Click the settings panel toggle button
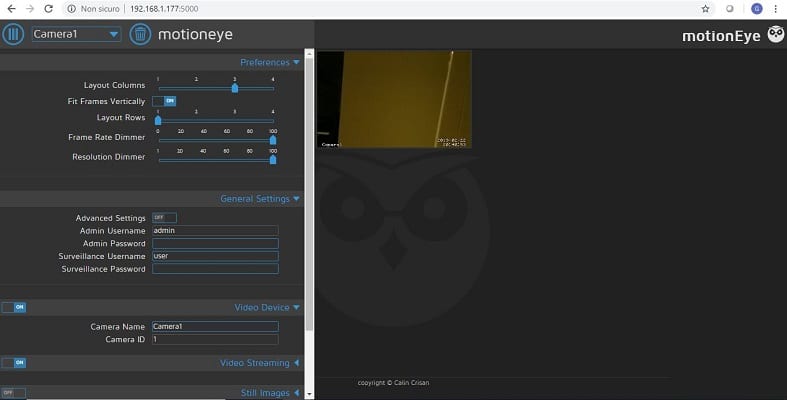The image size is (787, 400). (13, 34)
